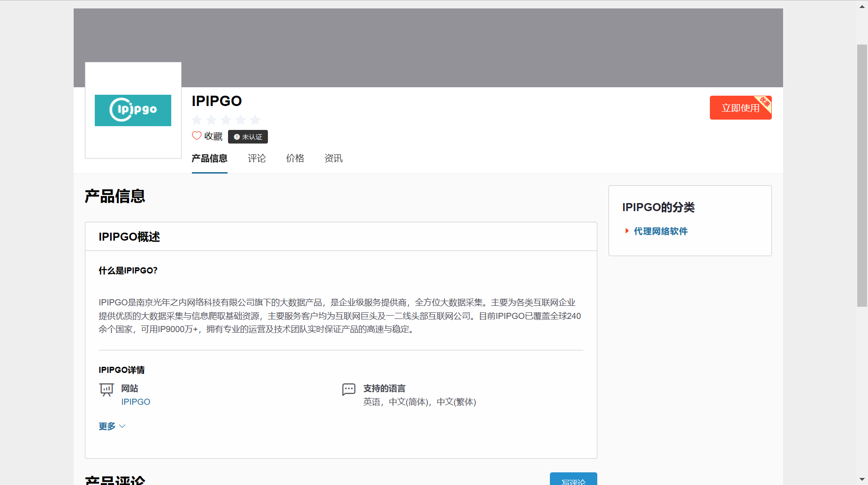Screen dimensions: 868x485
Task: Click the 收藏 favorite label
Action: tap(213, 136)
